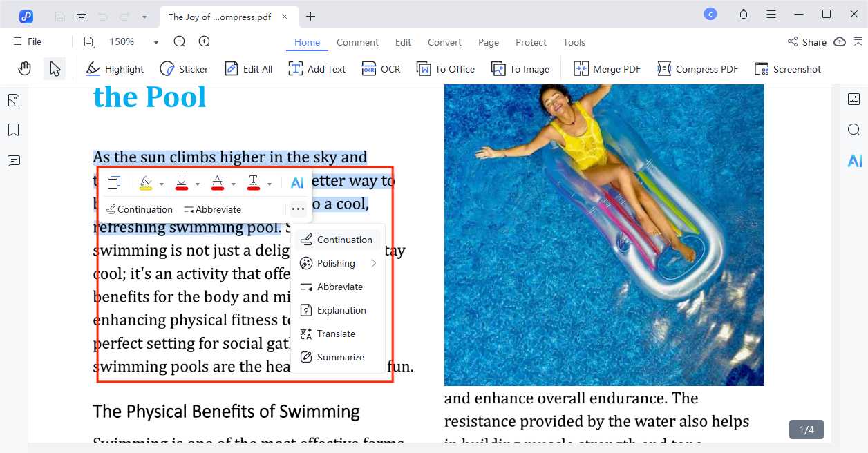Viewport: 868px width, 453px height.
Task: Open the AI assistant in the floating toolbar
Action: [297, 182]
